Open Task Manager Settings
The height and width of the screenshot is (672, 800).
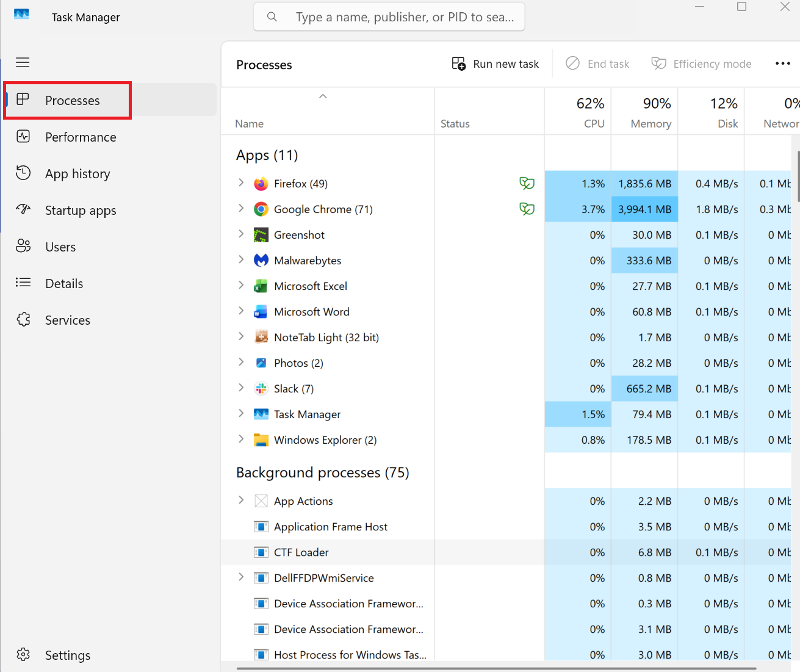coord(110,655)
